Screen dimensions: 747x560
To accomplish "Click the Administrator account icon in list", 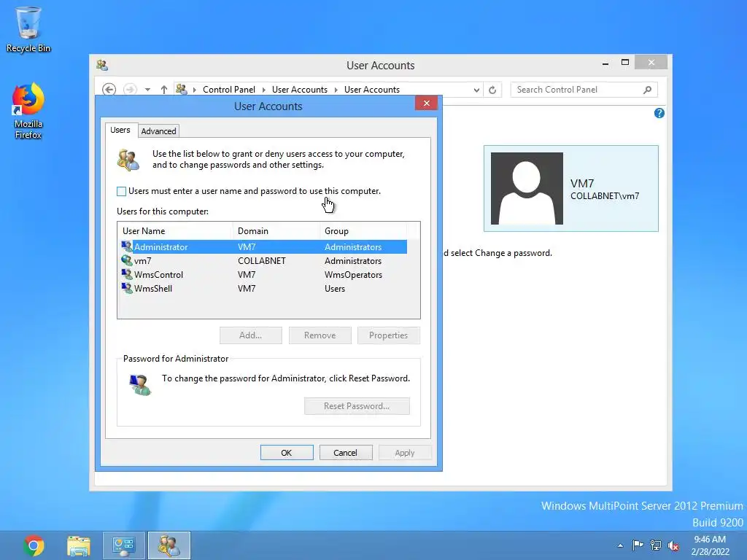I will point(127,246).
